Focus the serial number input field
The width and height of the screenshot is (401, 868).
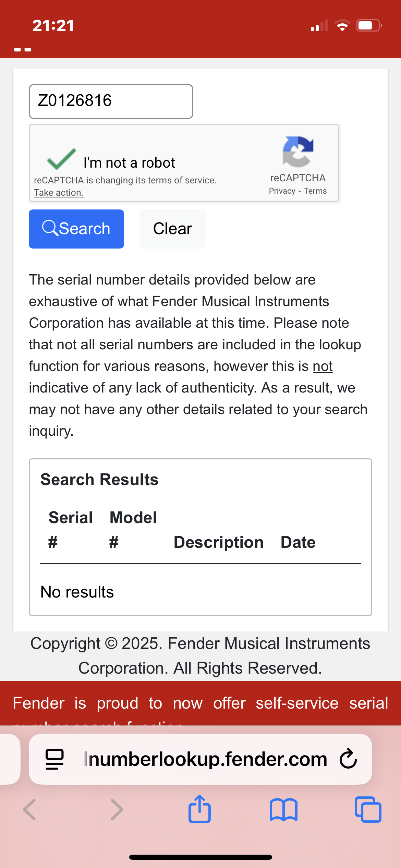point(111,101)
